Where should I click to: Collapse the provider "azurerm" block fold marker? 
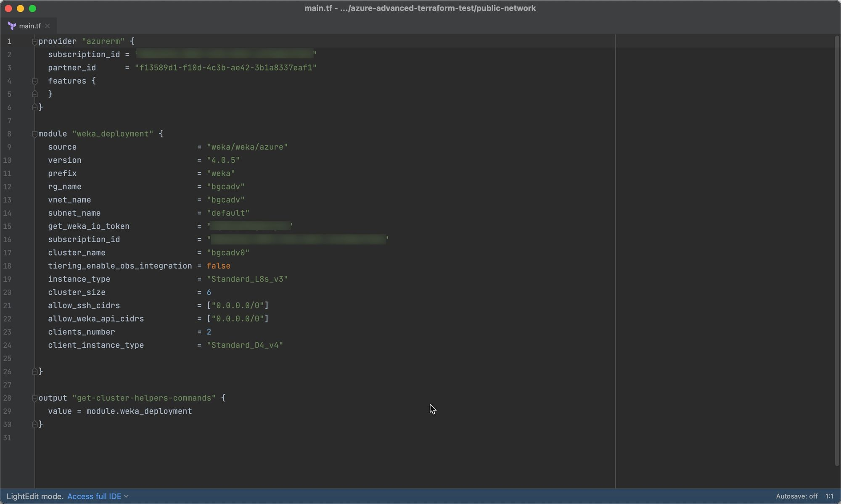[x=35, y=42]
